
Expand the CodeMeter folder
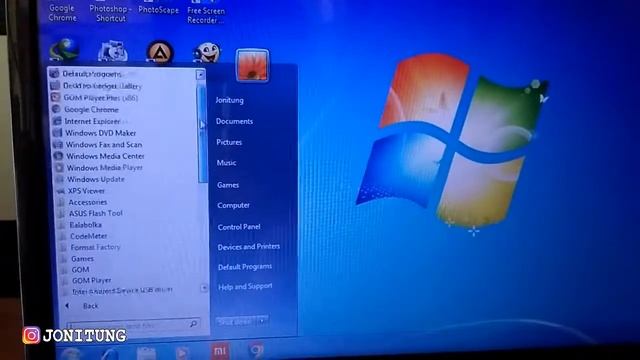88,236
